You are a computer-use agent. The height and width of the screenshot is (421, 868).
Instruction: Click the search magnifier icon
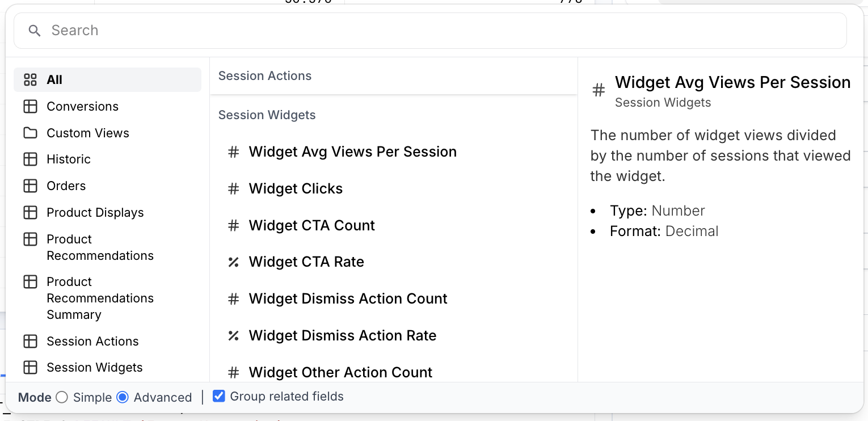click(35, 31)
